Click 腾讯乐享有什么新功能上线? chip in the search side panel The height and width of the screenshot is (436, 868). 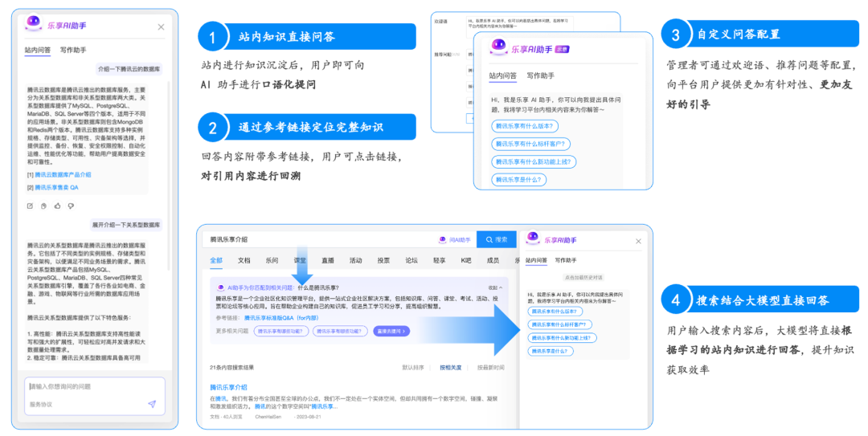[563, 338]
